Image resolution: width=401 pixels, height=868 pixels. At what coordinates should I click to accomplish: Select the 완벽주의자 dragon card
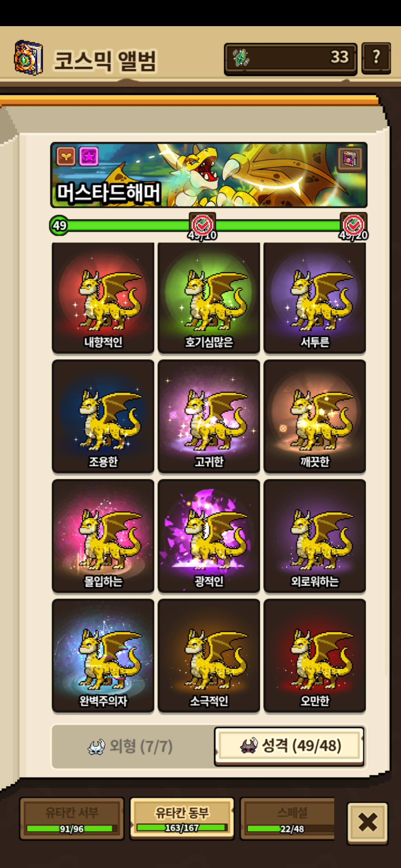tap(103, 655)
